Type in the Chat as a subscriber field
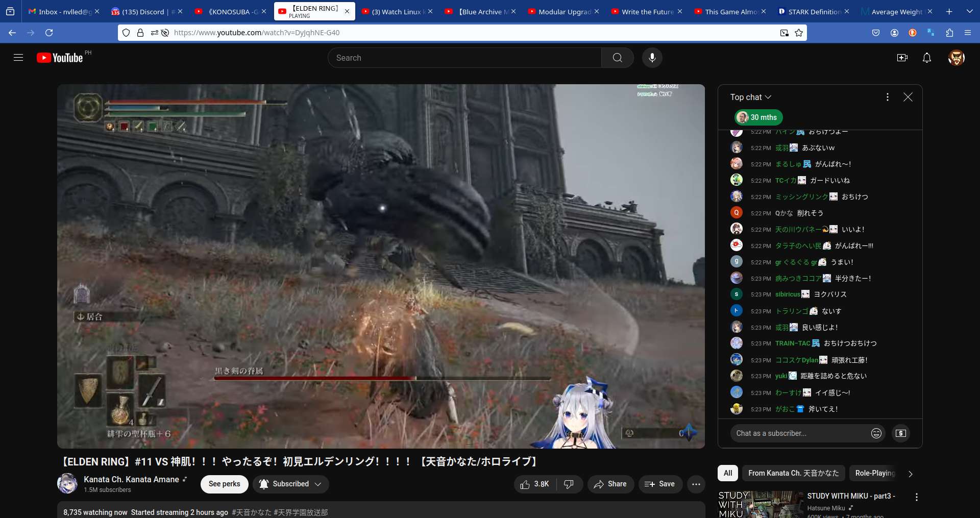 (800, 433)
